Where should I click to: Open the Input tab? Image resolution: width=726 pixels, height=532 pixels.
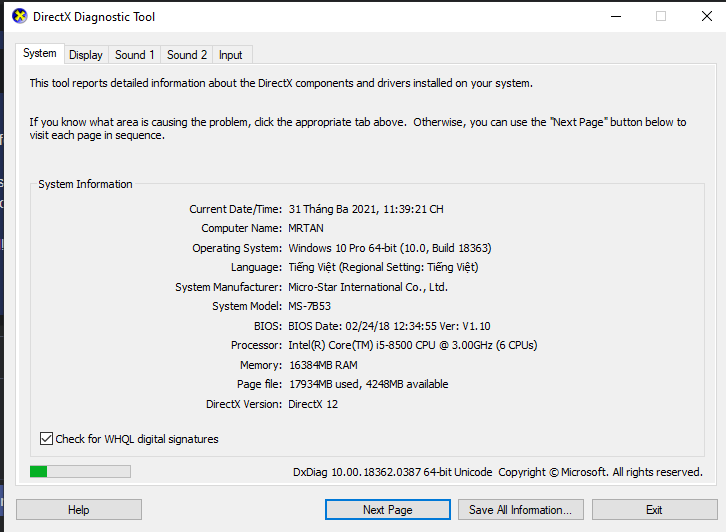click(231, 55)
